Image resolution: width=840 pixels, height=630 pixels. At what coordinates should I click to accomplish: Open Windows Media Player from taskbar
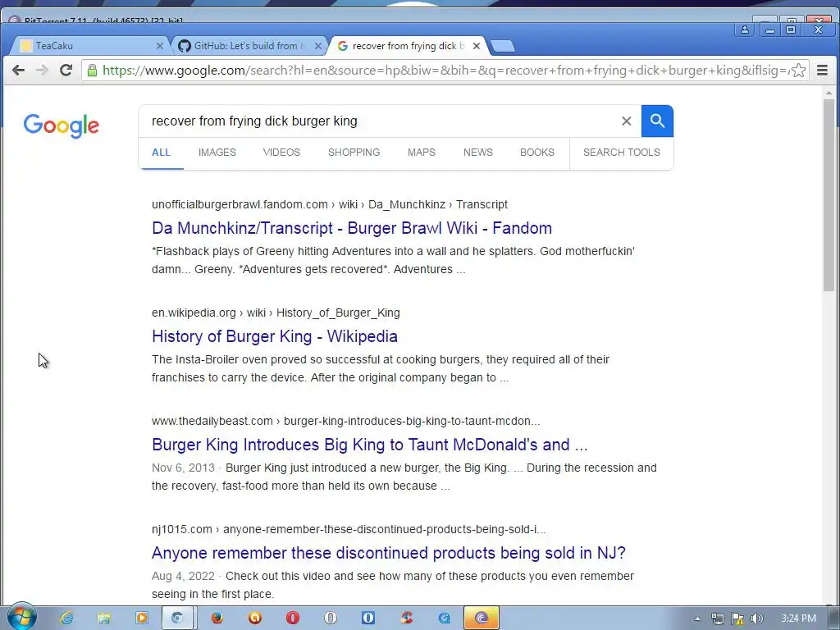[x=141, y=619]
